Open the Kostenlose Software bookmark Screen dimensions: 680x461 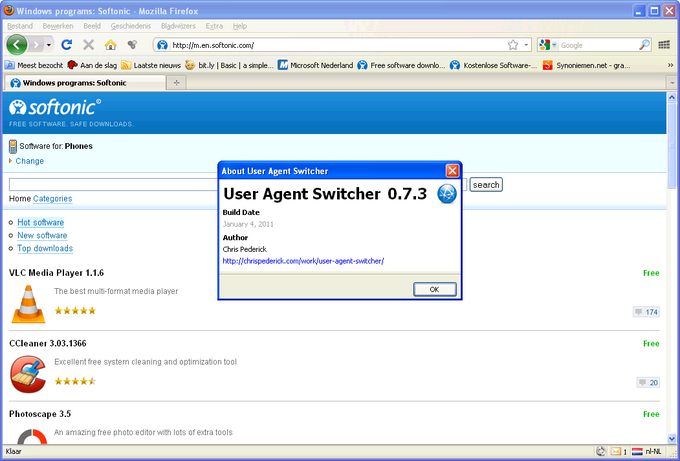click(494, 65)
